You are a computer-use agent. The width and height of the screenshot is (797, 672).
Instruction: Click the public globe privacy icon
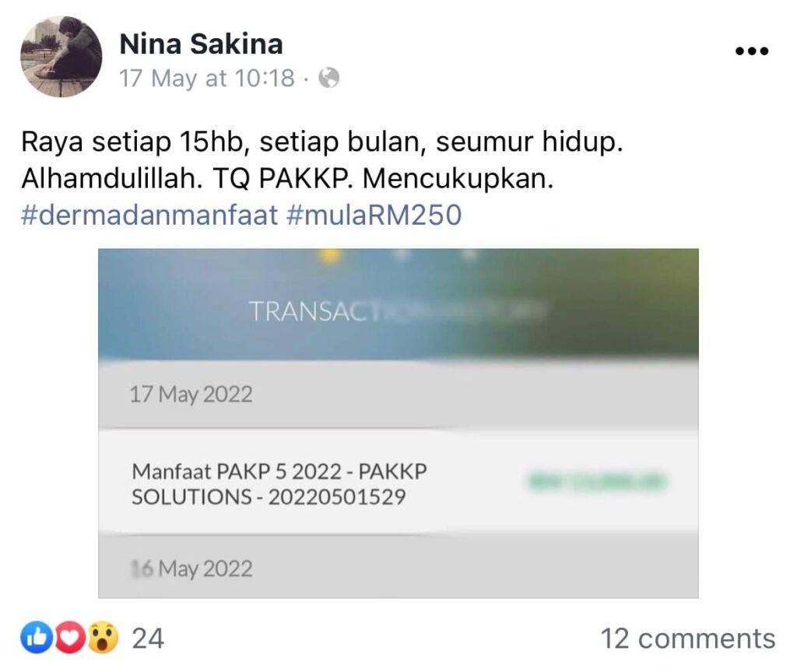tap(329, 79)
